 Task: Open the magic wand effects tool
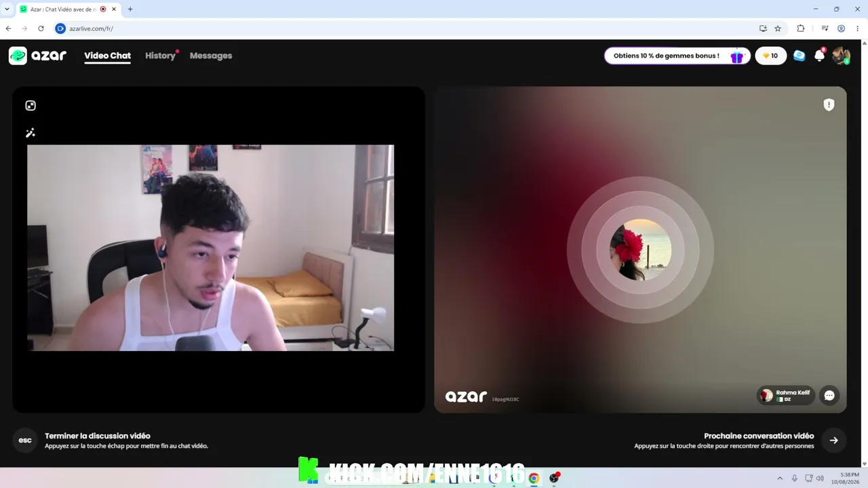(x=31, y=133)
